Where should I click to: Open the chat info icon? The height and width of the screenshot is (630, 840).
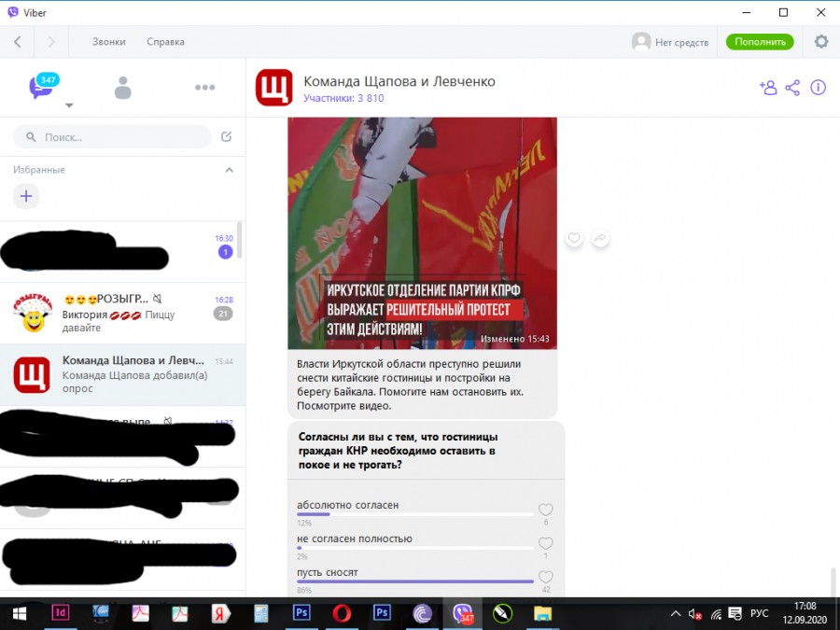[819, 88]
